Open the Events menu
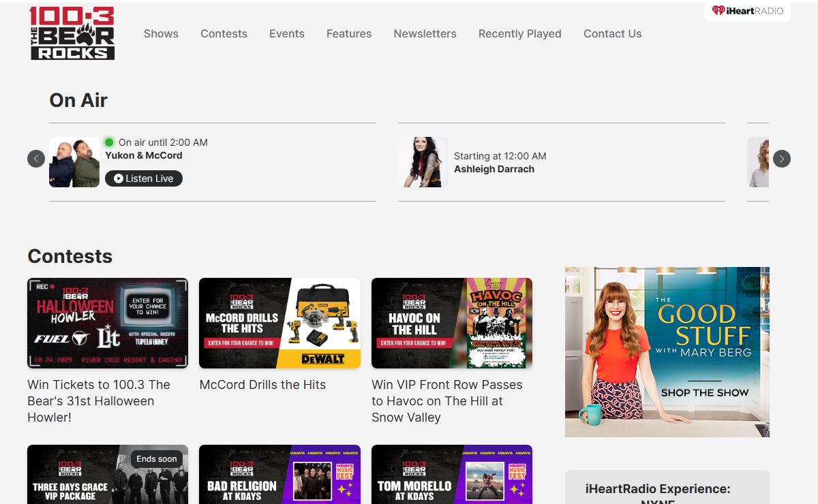818x504 pixels. [x=287, y=33]
